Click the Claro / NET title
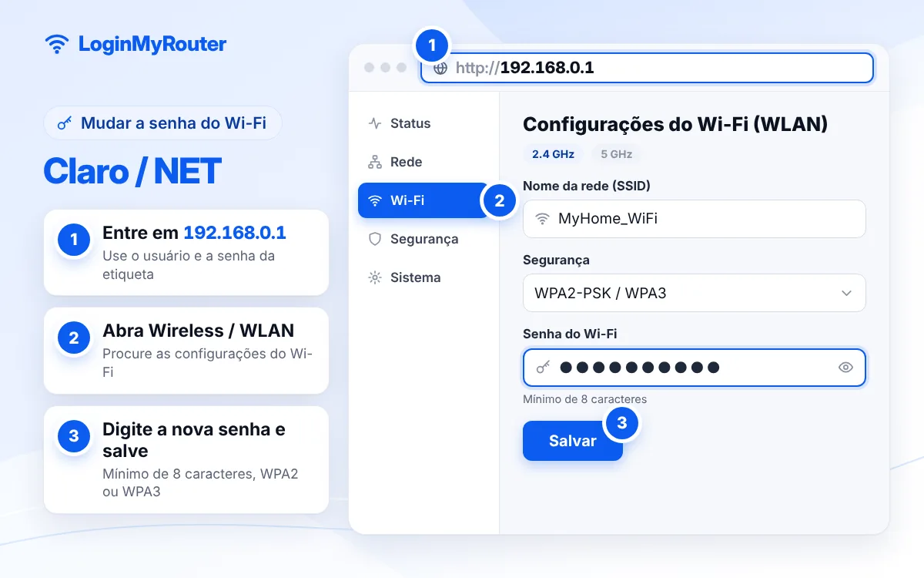 pos(132,171)
